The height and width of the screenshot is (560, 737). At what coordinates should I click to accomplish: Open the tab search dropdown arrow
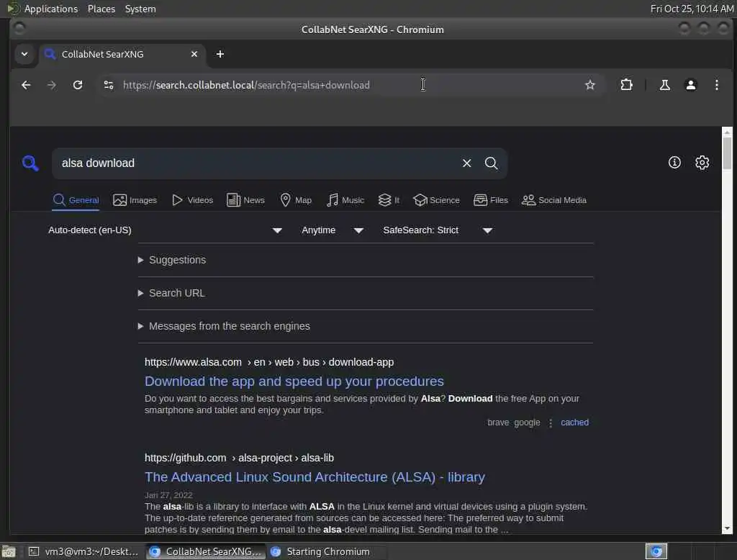(x=24, y=54)
